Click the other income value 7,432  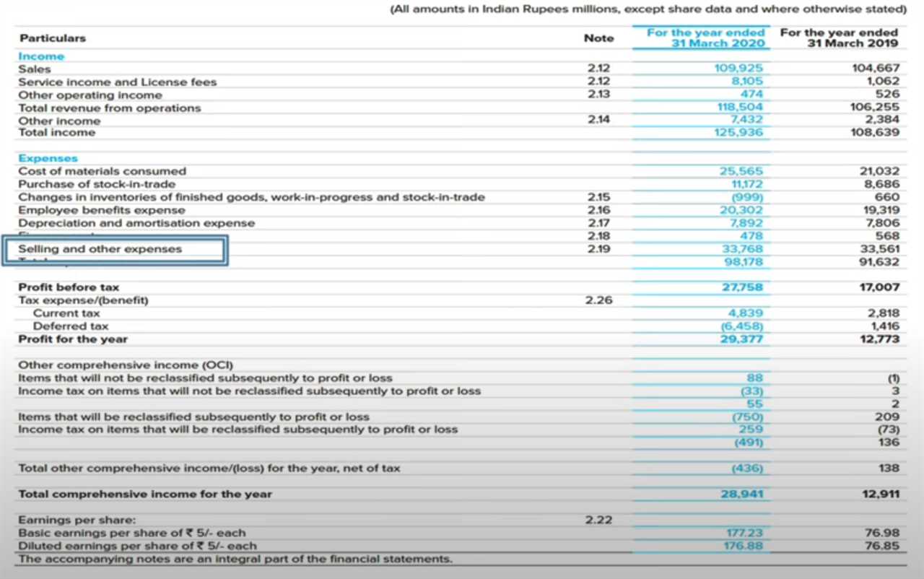747,121
